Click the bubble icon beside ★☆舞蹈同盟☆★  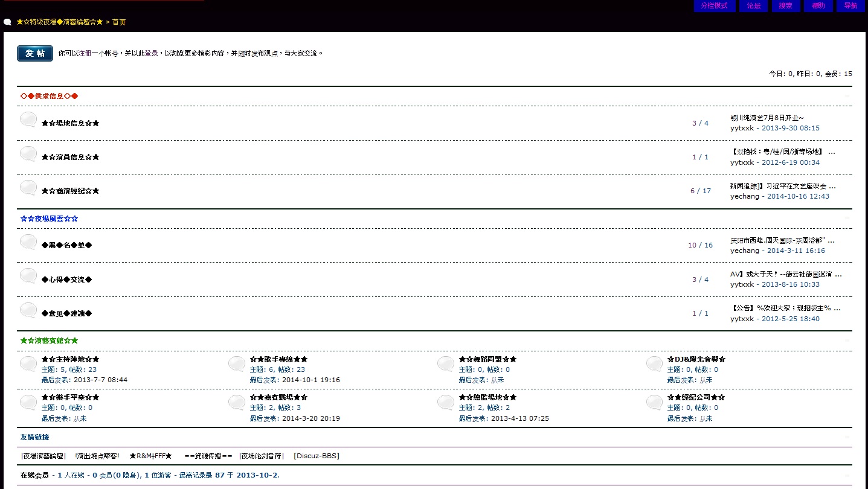tap(446, 364)
